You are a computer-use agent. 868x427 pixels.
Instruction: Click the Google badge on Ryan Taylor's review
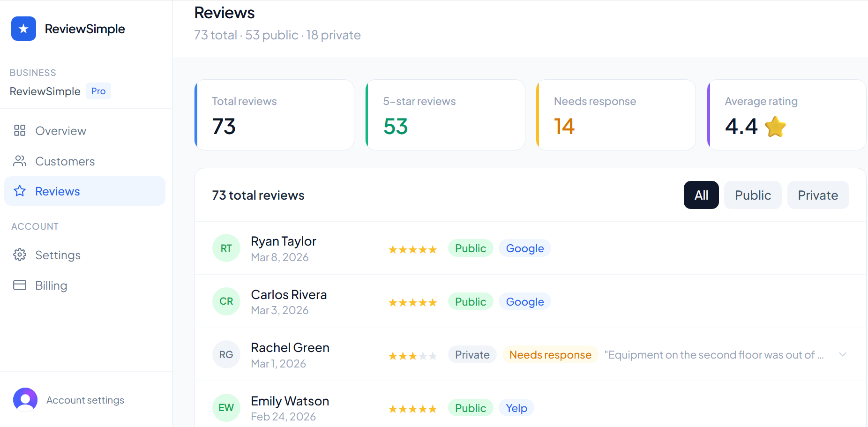tap(524, 248)
